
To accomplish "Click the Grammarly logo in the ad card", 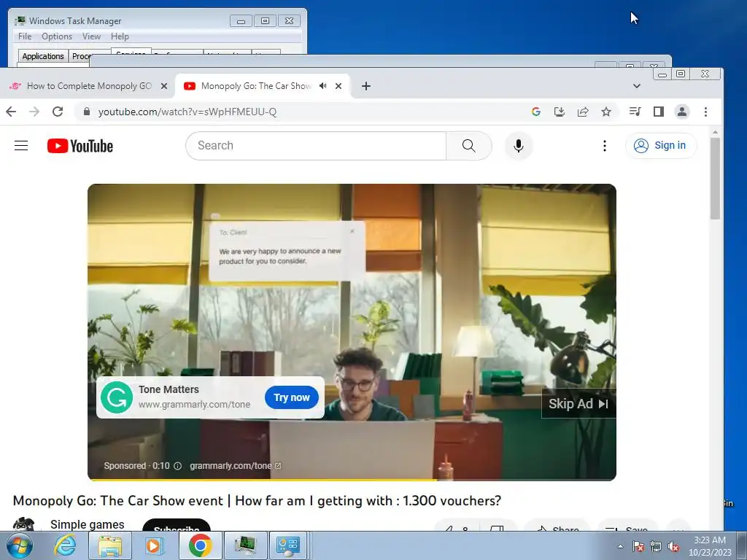I will click(117, 397).
